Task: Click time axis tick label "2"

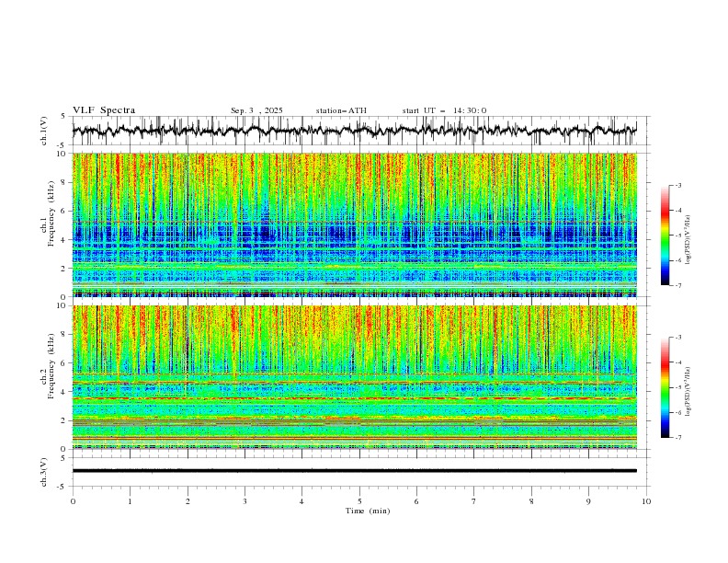Action: tap(188, 501)
